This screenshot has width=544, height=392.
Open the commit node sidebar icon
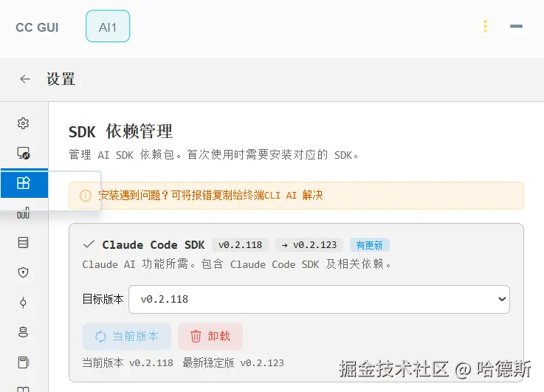[x=23, y=303]
